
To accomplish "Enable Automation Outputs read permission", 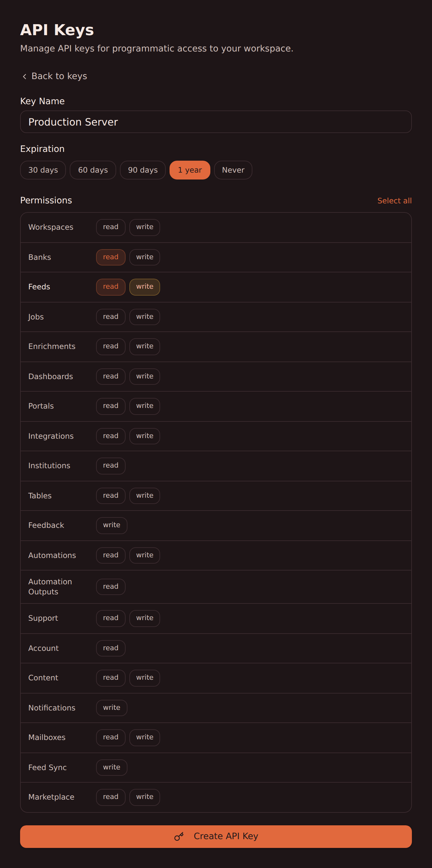I will tap(111, 587).
